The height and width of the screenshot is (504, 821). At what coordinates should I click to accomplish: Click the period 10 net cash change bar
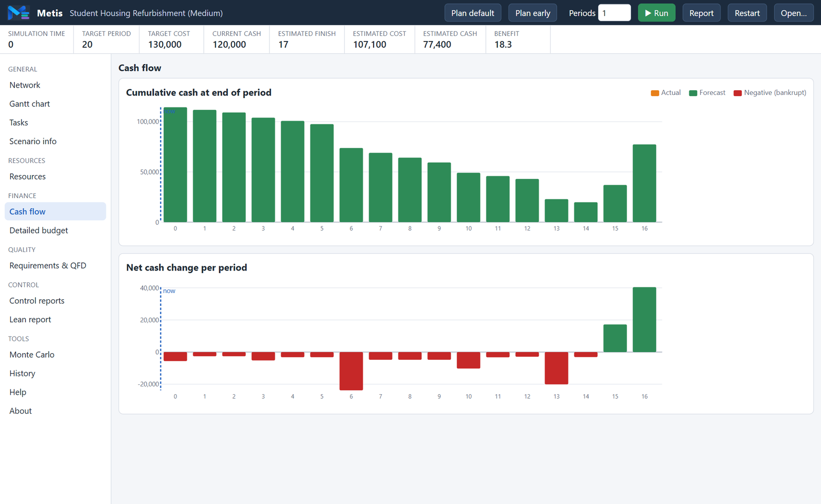tap(468, 360)
